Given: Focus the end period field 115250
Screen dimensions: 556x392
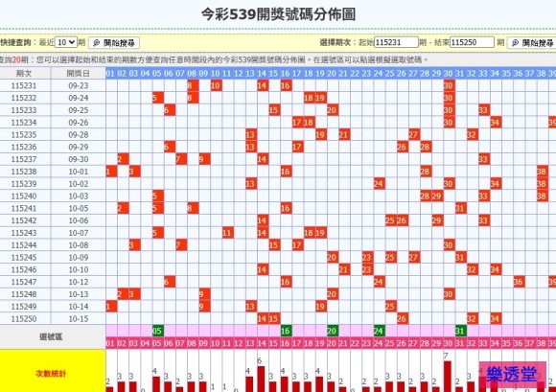Looking at the screenshot, I should coord(472,42).
